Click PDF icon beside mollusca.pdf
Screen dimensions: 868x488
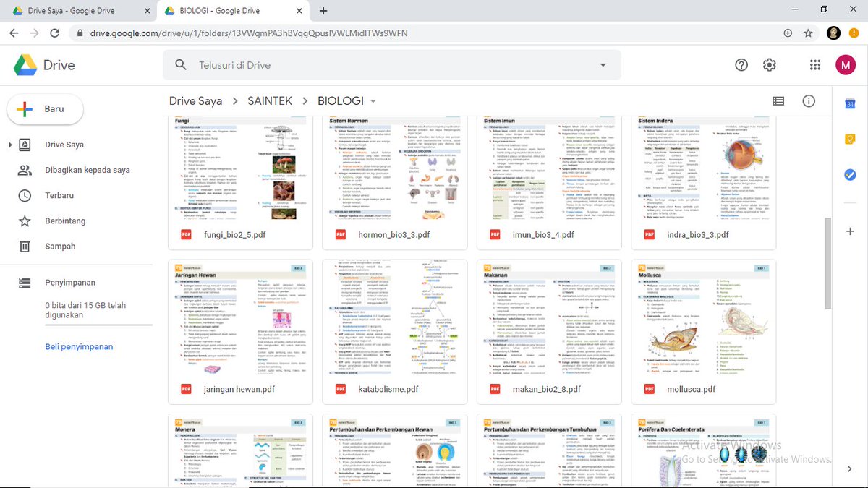click(650, 389)
